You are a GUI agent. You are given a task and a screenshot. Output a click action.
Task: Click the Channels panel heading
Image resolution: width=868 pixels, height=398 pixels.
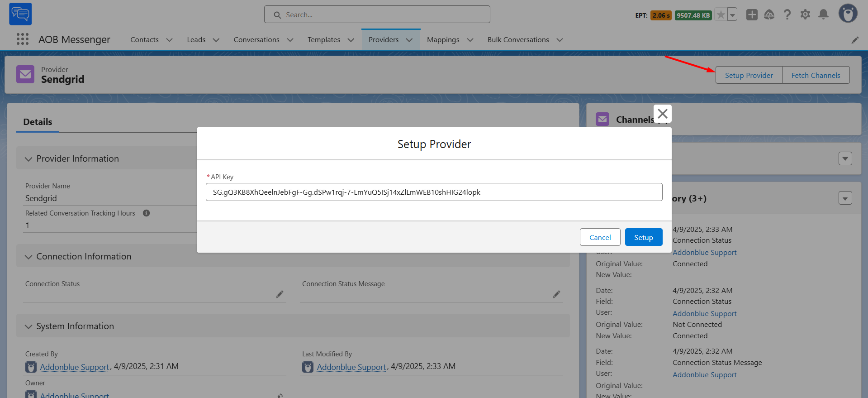(x=635, y=120)
